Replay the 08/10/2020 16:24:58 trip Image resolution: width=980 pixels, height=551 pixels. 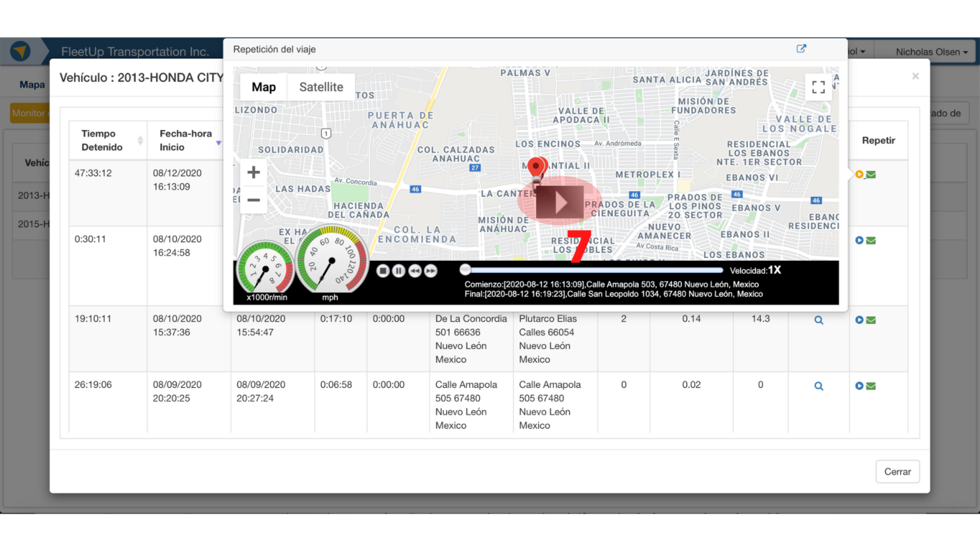coord(859,240)
